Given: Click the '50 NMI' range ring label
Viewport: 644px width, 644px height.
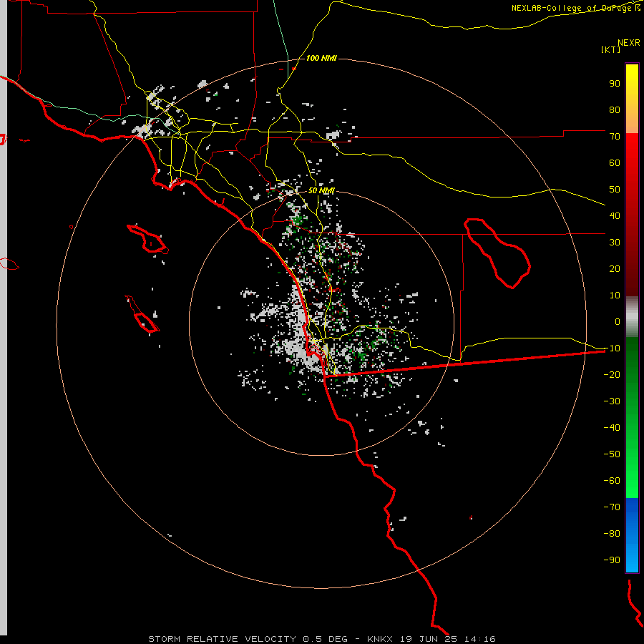Looking at the screenshot, I should click(x=321, y=190).
